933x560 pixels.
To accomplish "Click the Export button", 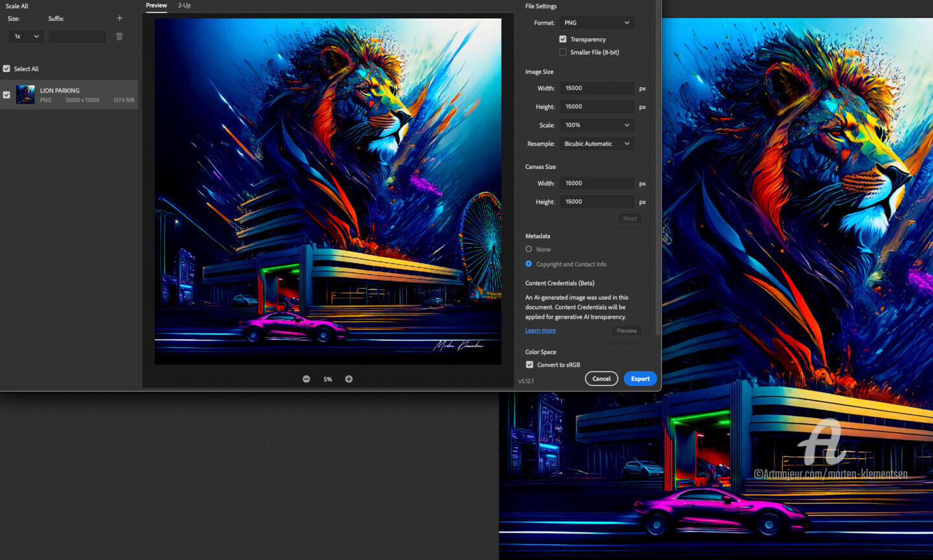I will coord(640,379).
